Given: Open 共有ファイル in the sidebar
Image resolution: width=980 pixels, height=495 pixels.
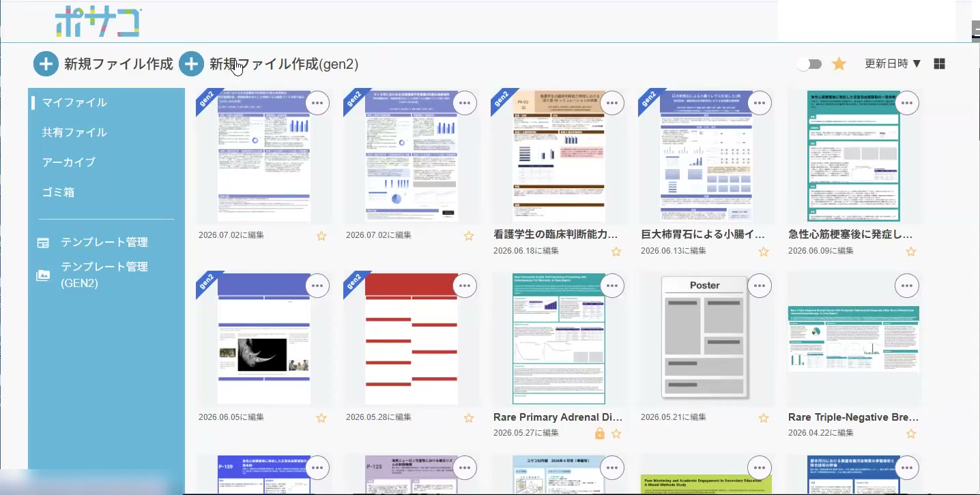Looking at the screenshot, I should click(74, 132).
